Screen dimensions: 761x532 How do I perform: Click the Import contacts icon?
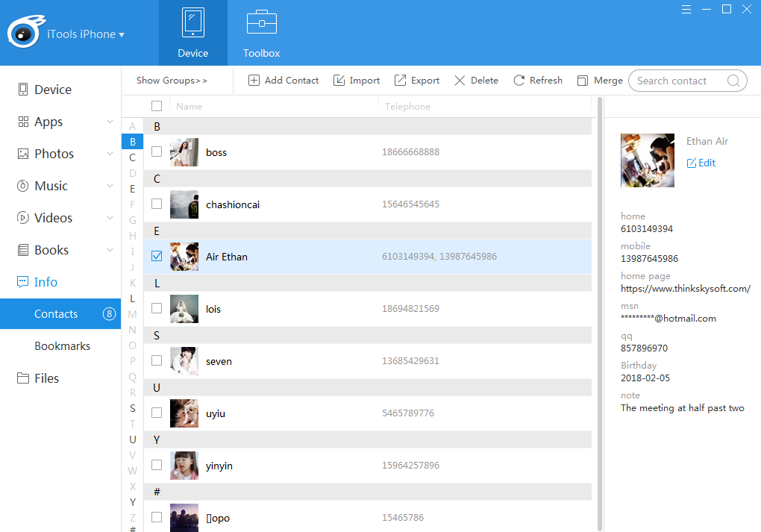point(339,81)
